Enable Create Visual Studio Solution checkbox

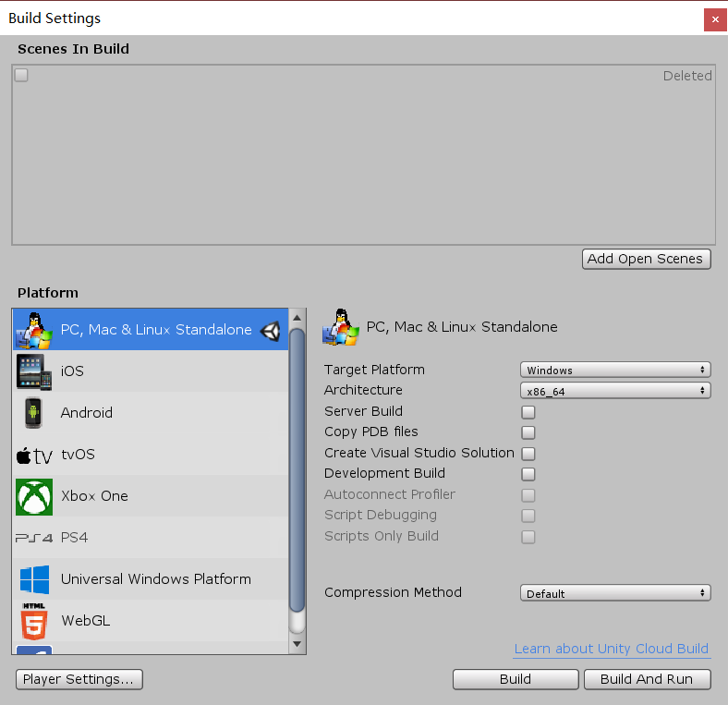[x=528, y=454]
